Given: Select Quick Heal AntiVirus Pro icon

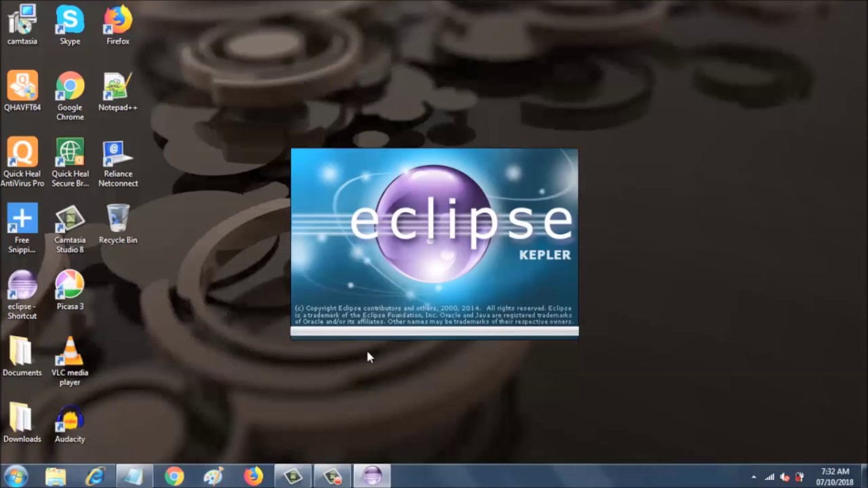Looking at the screenshot, I should pos(22,163).
